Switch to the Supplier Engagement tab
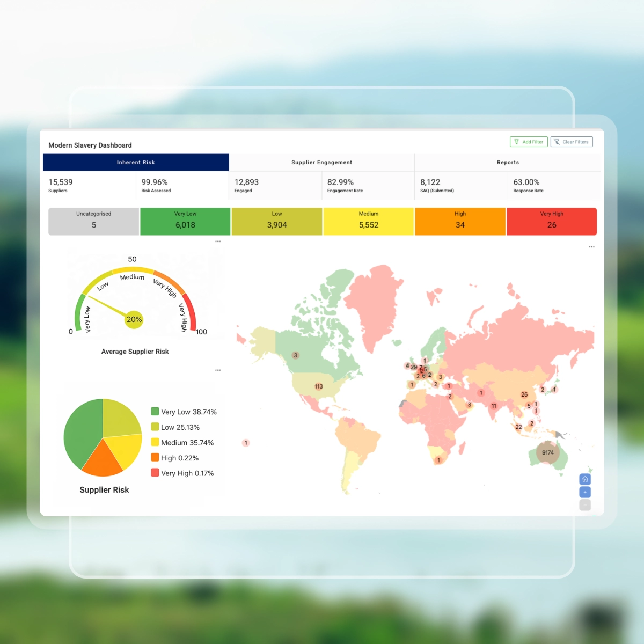The width and height of the screenshot is (644, 644). 321,162
